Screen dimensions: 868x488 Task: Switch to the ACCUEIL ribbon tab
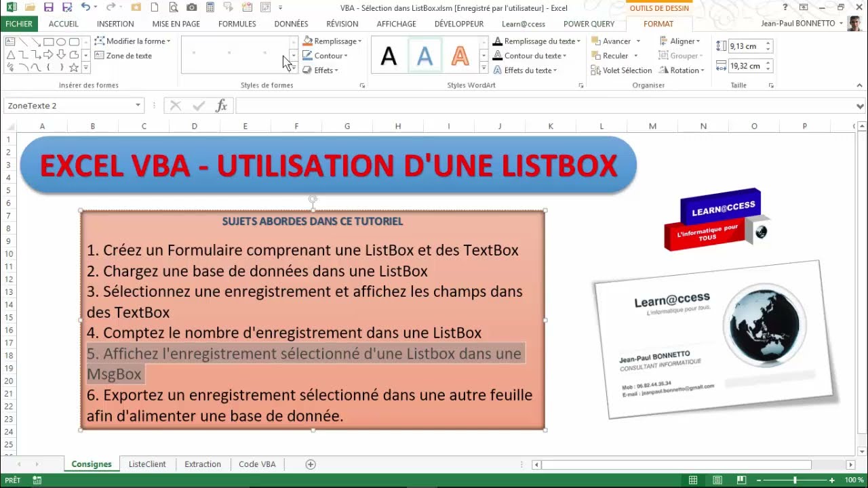point(64,24)
